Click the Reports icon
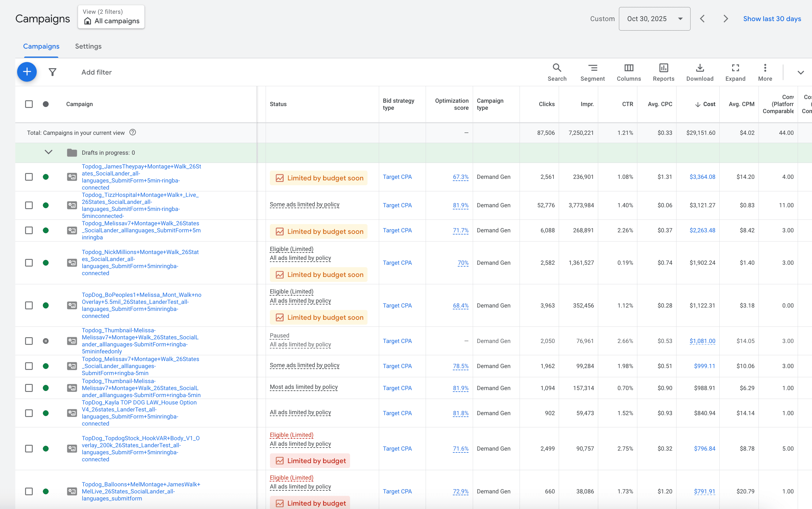 tap(663, 72)
